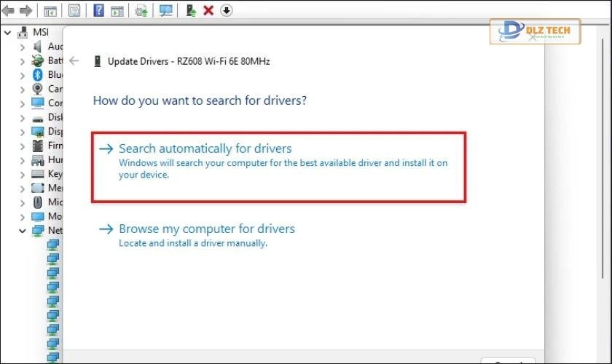
Task: Expand the Audio category at top of tree
Action: point(23,47)
